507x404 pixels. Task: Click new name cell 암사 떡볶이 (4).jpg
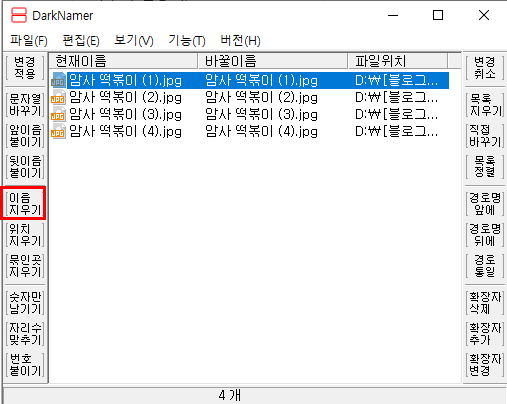click(x=261, y=132)
